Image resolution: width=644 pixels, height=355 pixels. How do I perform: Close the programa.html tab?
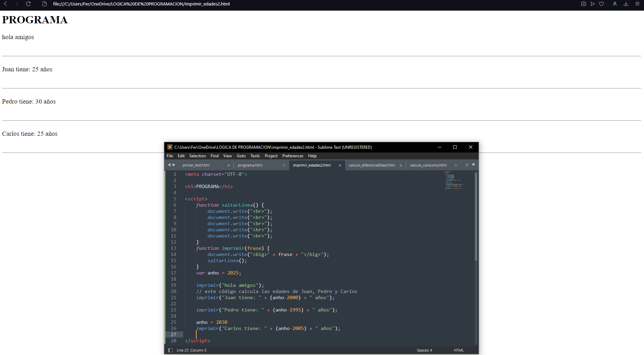pyautogui.click(x=284, y=165)
